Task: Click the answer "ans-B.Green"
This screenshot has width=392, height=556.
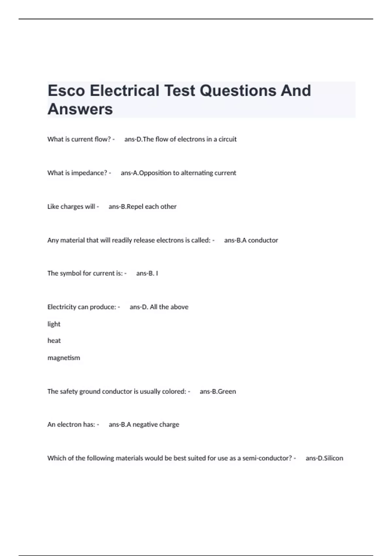Action: [218, 391]
